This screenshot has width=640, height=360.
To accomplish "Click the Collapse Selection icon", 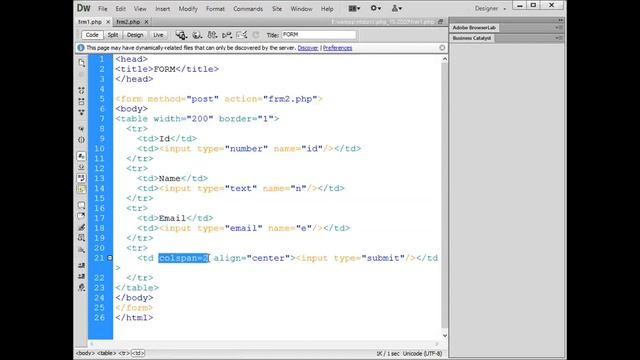I will click(82, 101).
